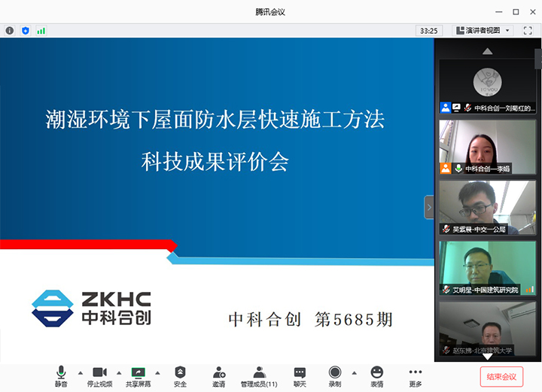This screenshot has width=542, height=392.
Task: Open the emoji reactions picker
Action: click(376, 375)
